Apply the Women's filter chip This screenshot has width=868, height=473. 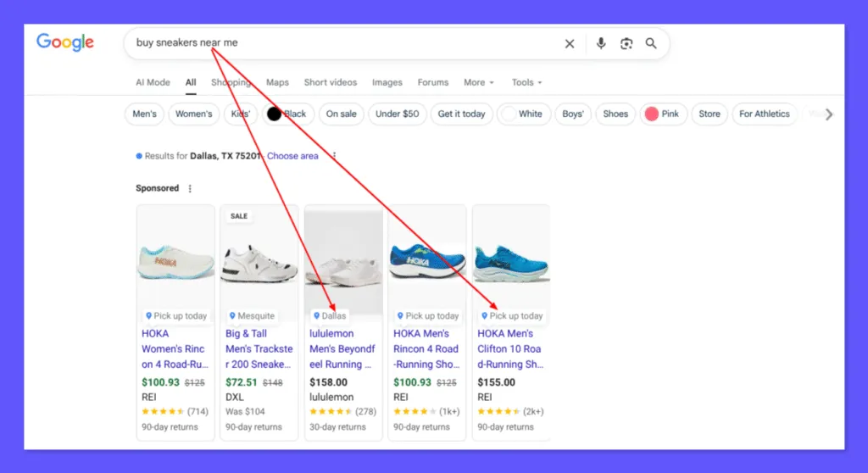point(194,114)
